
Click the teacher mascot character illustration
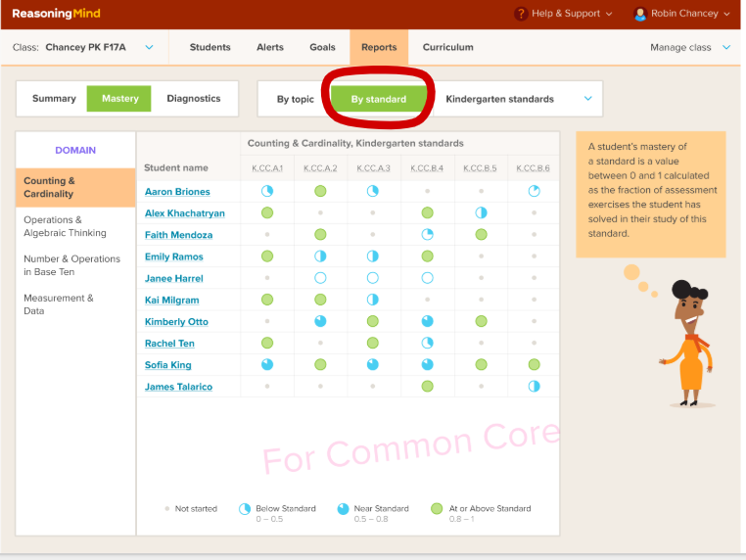click(691, 343)
